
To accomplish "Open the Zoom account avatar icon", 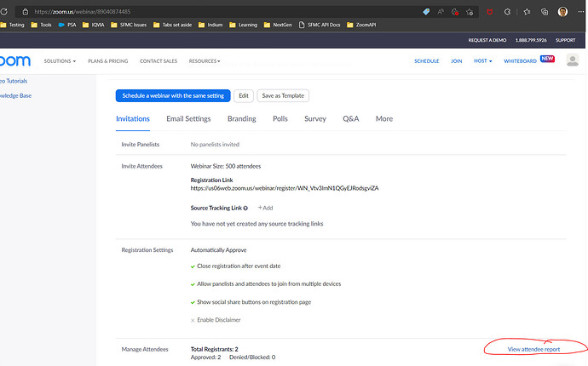I will (x=573, y=60).
